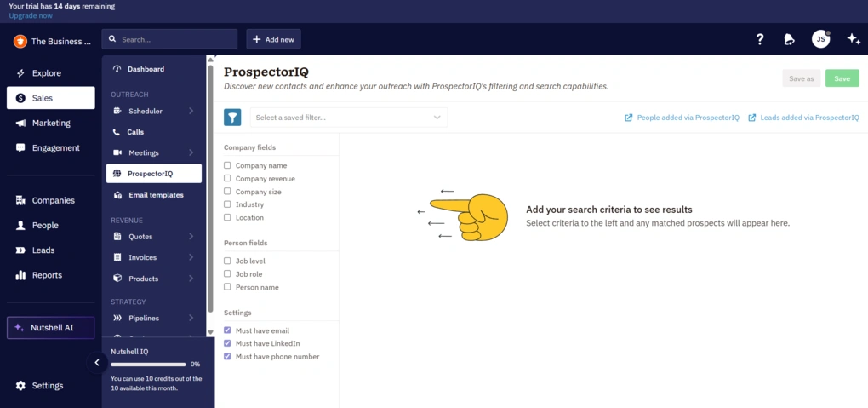Click the blue filter funnel icon
The height and width of the screenshot is (408, 868).
[232, 118]
